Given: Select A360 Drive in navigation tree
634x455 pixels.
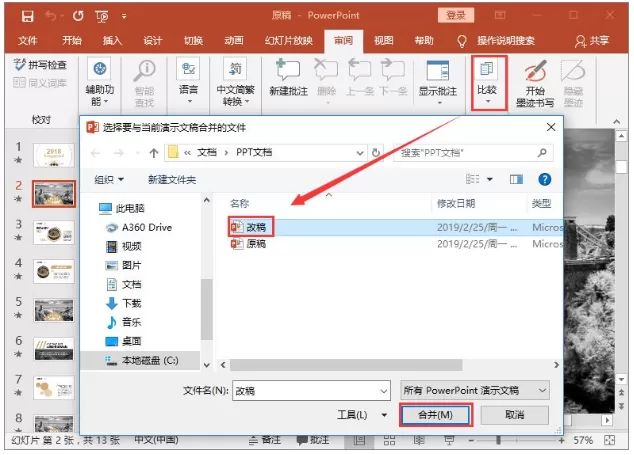Looking at the screenshot, I should 139,227.
